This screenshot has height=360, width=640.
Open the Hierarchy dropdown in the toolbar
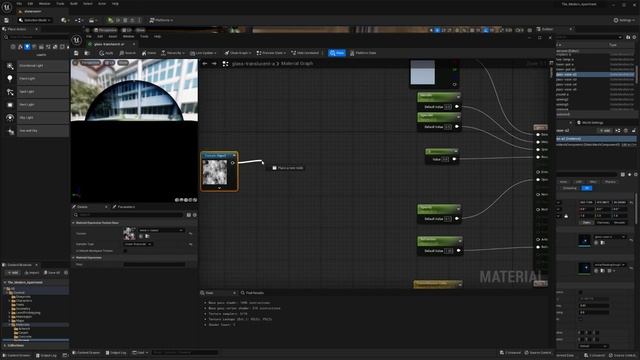pyautogui.click(x=173, y=53)
